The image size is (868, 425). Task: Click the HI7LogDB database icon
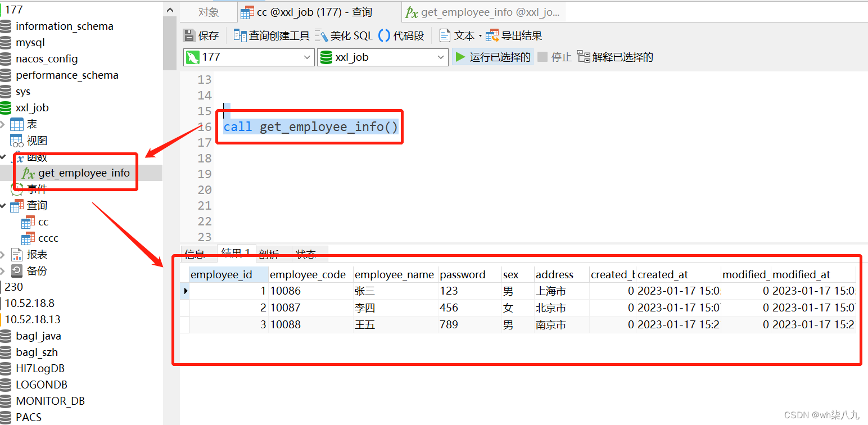[x=6, y=369]
